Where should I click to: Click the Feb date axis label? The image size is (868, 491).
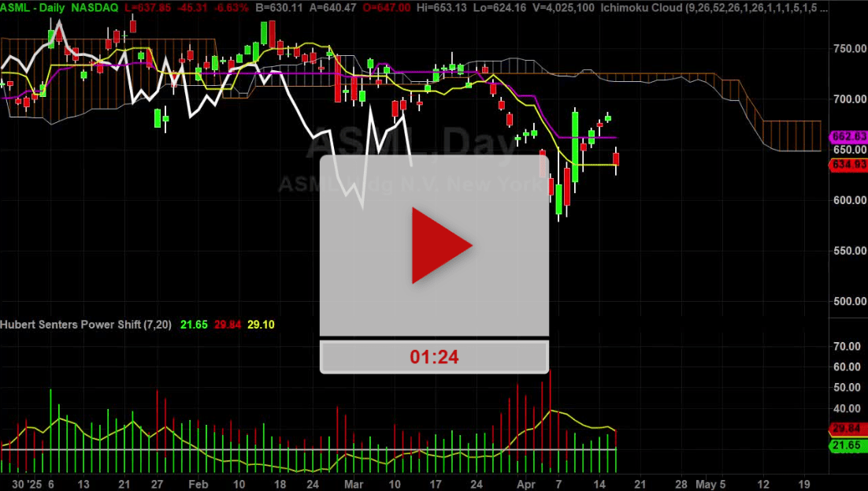coord(198,485)
